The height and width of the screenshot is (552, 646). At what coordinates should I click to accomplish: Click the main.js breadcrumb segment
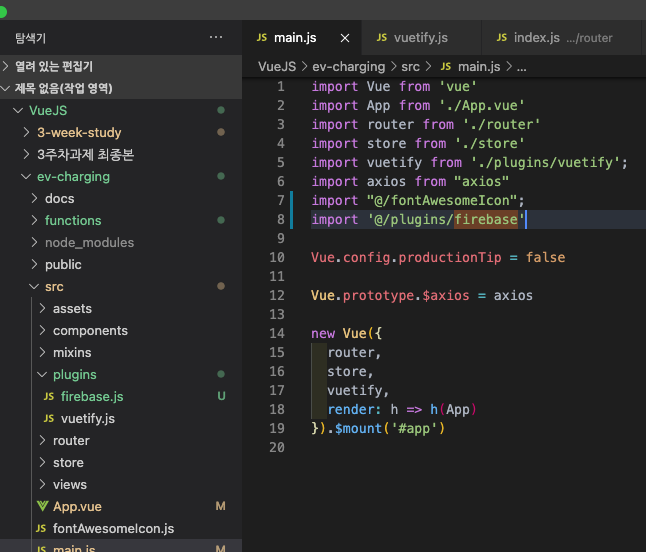coord(479,66)
